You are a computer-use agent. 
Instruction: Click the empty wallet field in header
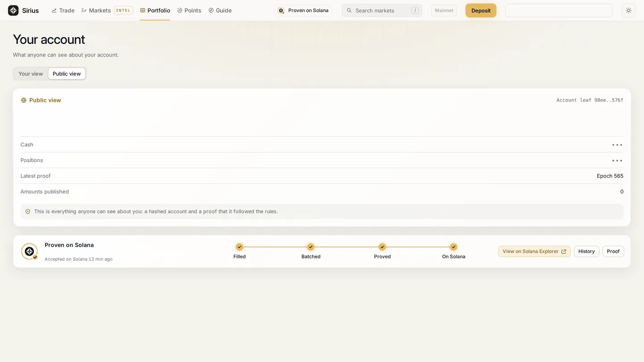pyautogui.click(x=559, y=10)
